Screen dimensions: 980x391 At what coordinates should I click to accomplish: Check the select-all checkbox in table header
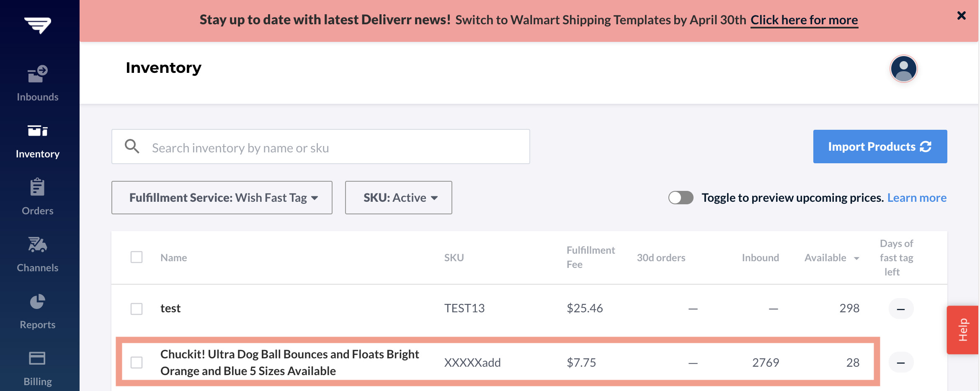click(137, 257)
